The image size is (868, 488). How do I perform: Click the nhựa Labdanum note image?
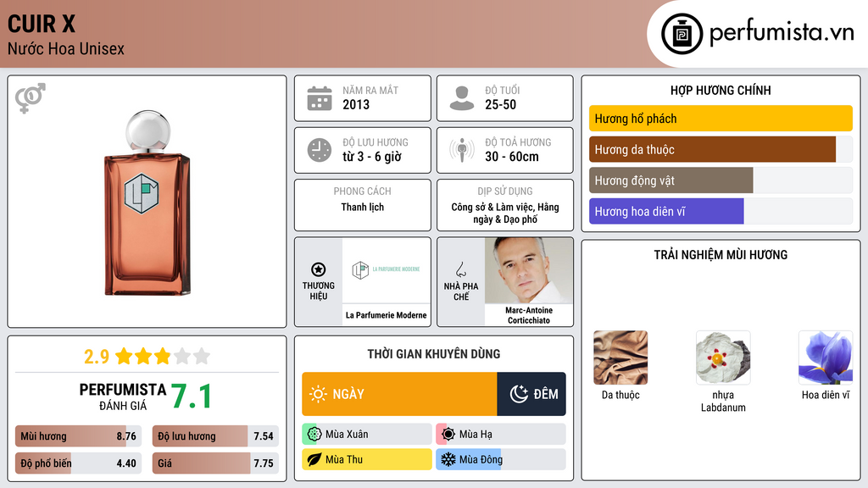(x=723, y=358)
